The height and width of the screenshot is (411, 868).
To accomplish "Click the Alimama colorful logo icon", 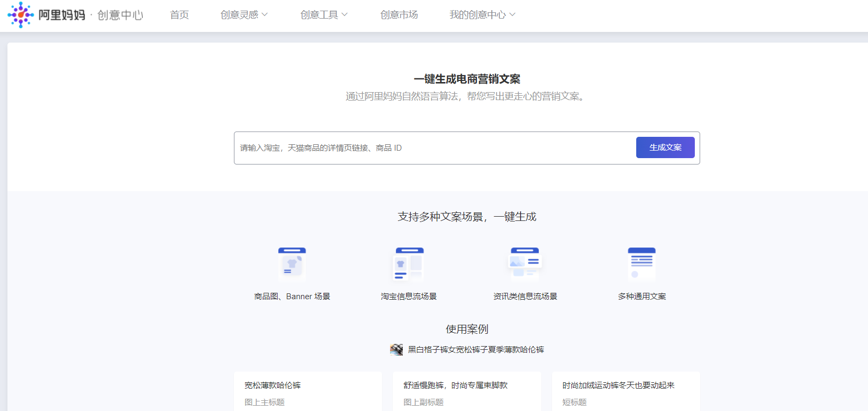I will coord(20,15).
